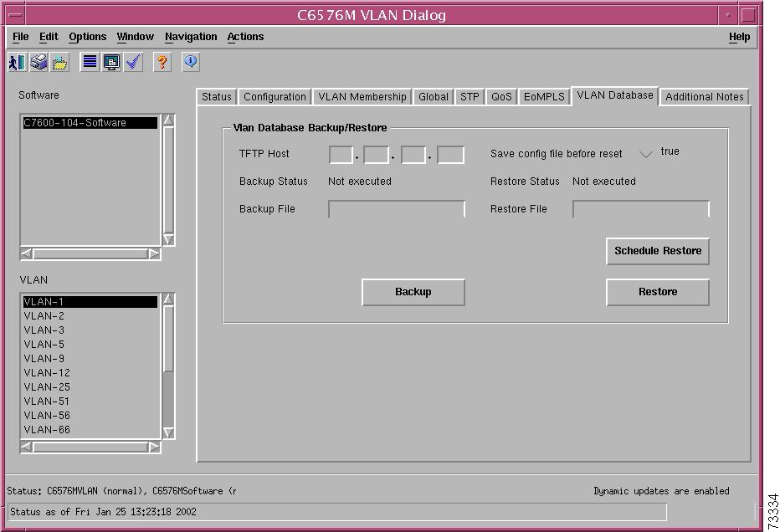Select VLAN-5 in the VLAN list

click(x=90, y=345)
